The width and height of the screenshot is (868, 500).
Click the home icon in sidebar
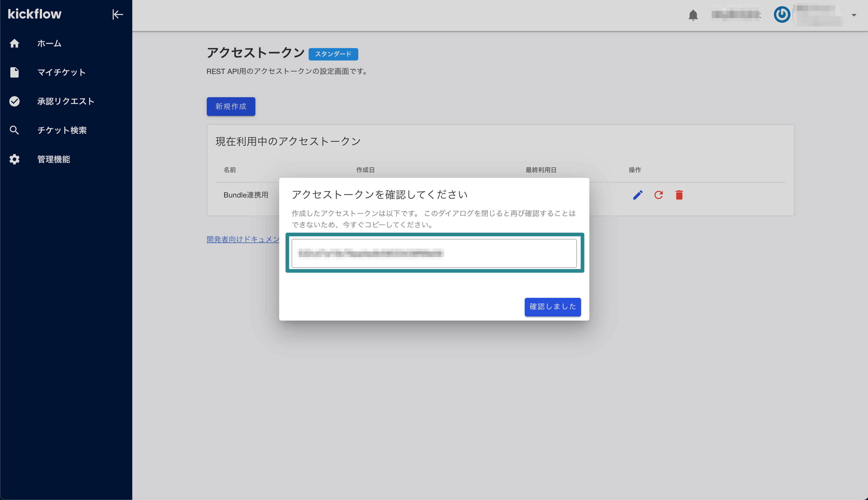click(x=14, y=44)
